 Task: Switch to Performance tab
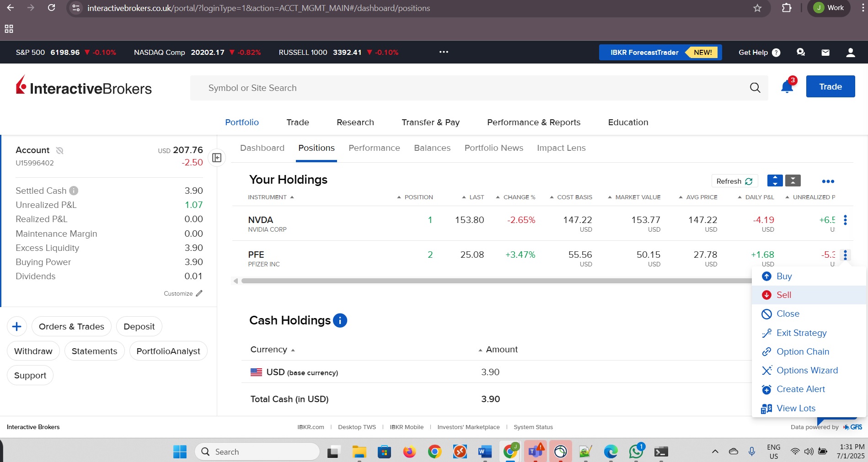374,148
